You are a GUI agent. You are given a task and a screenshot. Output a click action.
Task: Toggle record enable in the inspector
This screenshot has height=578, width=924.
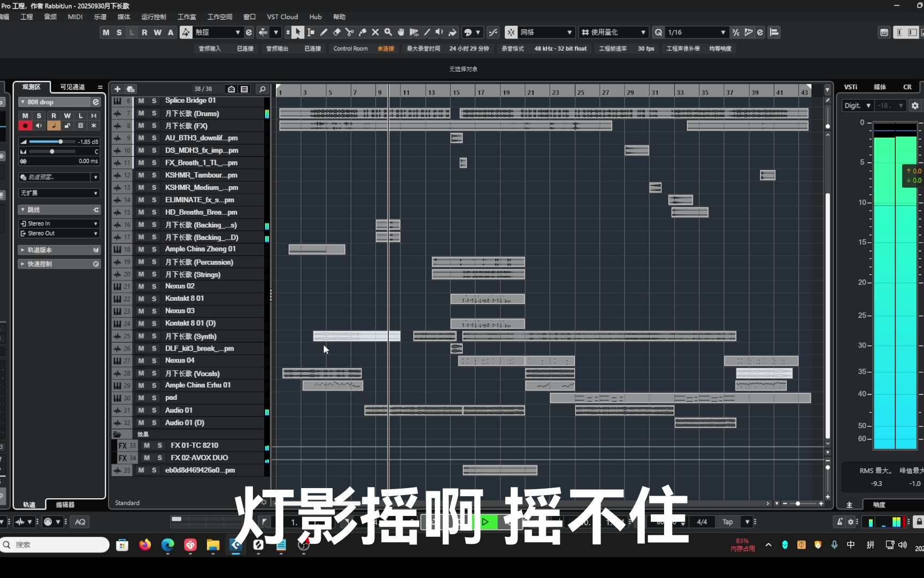click(x=25, y=126)
